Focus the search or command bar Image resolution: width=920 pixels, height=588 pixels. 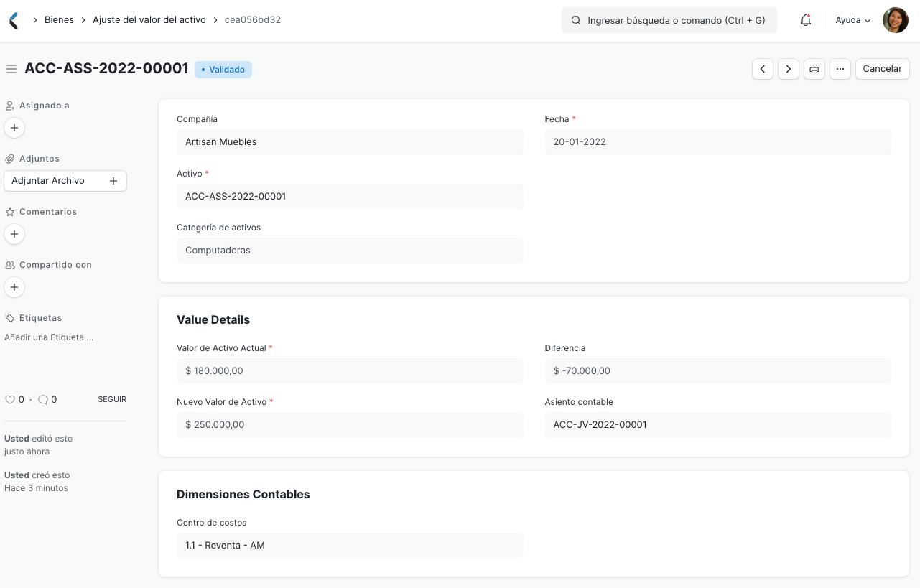(x=669, y=20)
